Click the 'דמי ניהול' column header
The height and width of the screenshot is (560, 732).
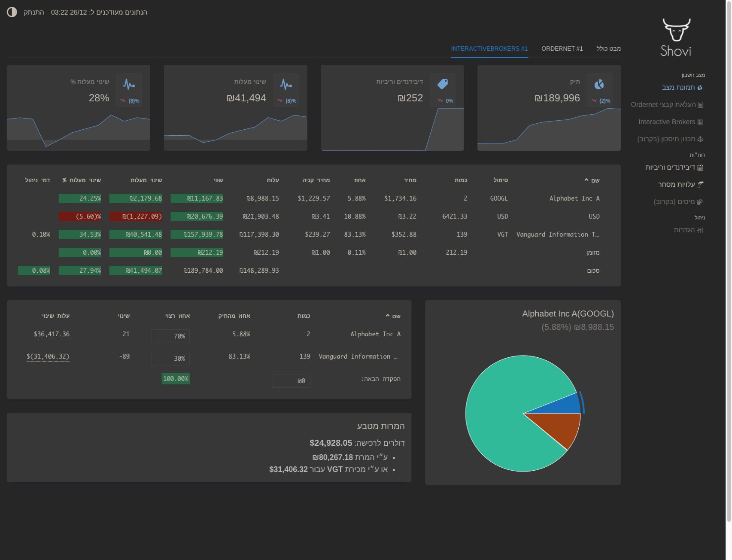click(37, 180)
